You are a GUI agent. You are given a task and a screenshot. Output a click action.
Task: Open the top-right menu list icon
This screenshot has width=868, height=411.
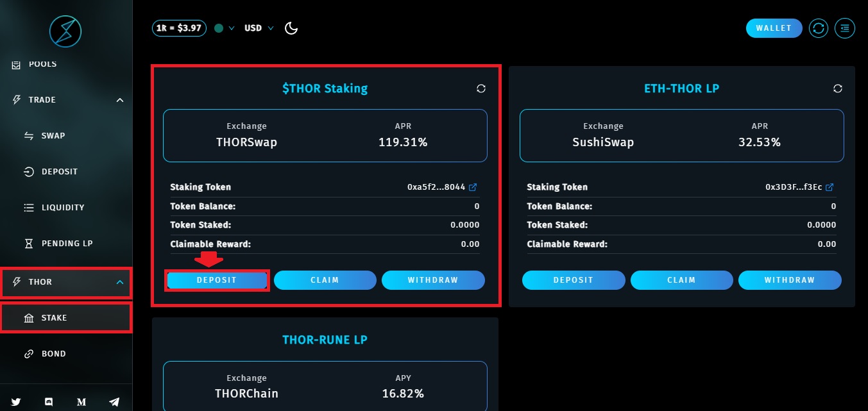coord(845,28)
